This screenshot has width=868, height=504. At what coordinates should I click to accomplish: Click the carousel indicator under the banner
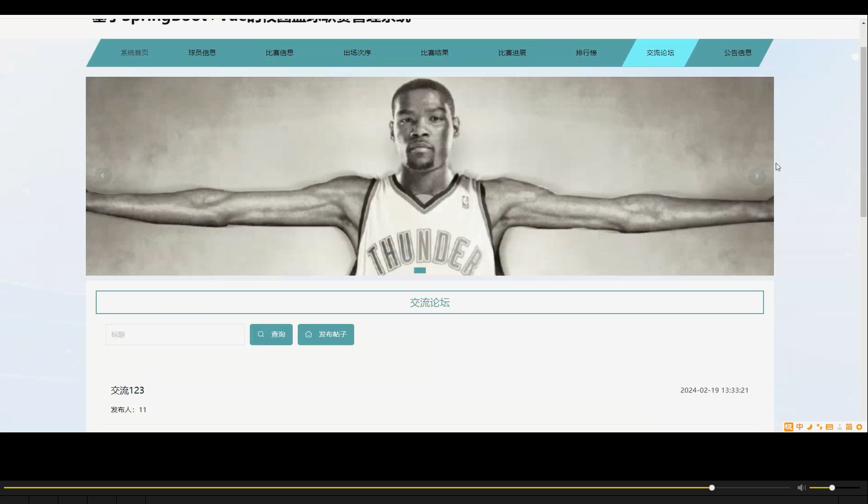[x=420, y=270]
